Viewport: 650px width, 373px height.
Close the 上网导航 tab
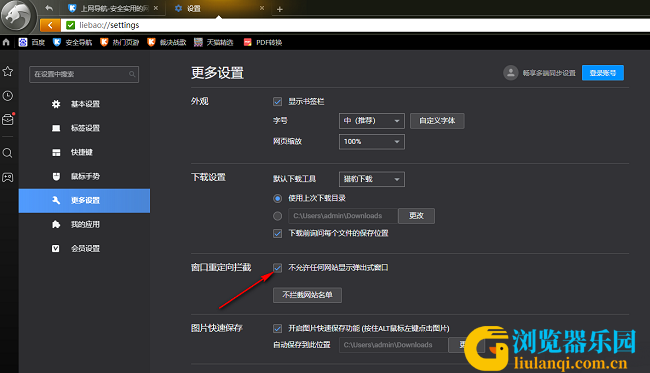(156, 8)
